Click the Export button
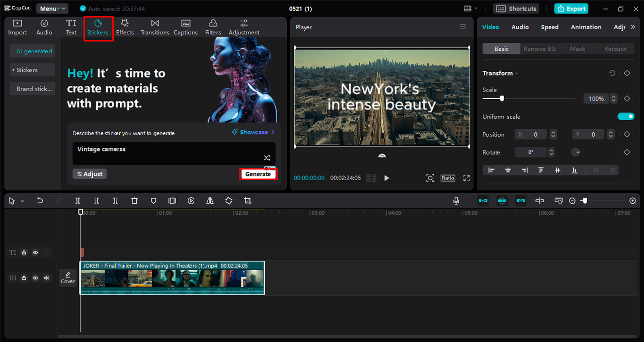This screenshot has width=644, height=342. click(571, 9)
